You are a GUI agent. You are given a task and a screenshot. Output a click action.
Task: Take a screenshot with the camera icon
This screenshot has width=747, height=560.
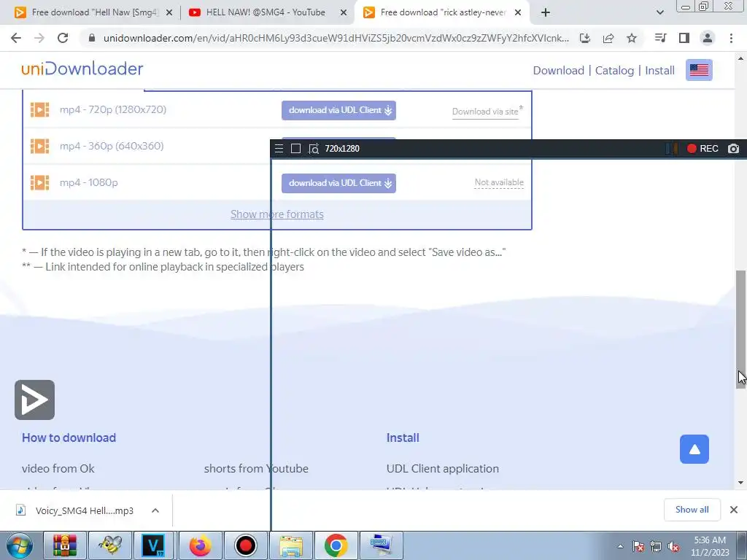click(x=734, y=149)
